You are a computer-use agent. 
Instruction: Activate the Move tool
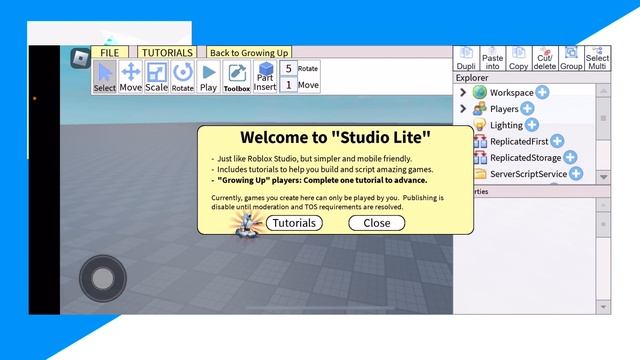click(131, 77)
